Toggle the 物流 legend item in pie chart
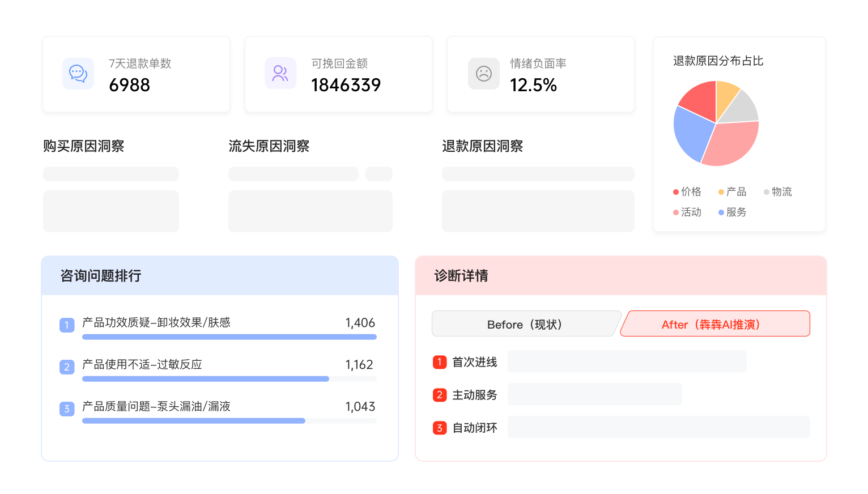Image resolution: width=868 pixels, height=494 pixels. [x=777, y=191]
